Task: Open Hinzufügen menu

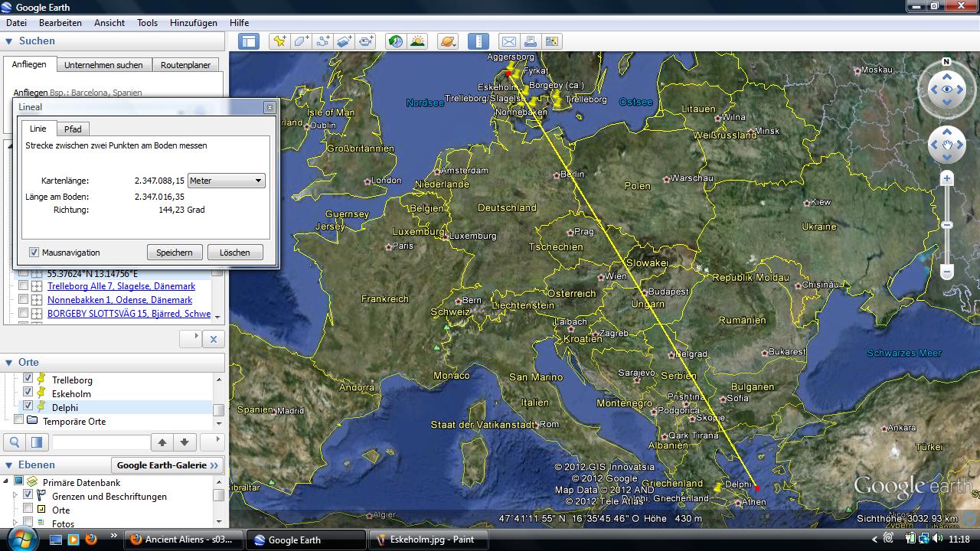Action: click(x=194, y=23)
